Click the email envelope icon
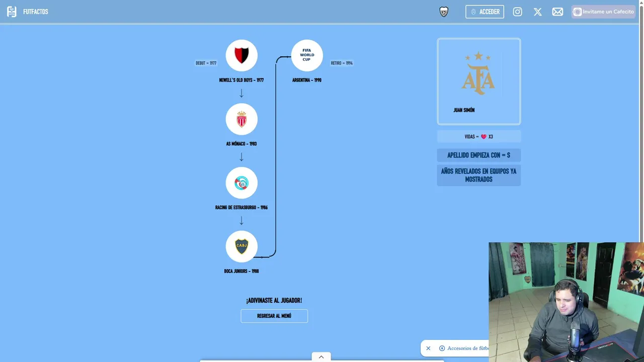 click(557, 12)
